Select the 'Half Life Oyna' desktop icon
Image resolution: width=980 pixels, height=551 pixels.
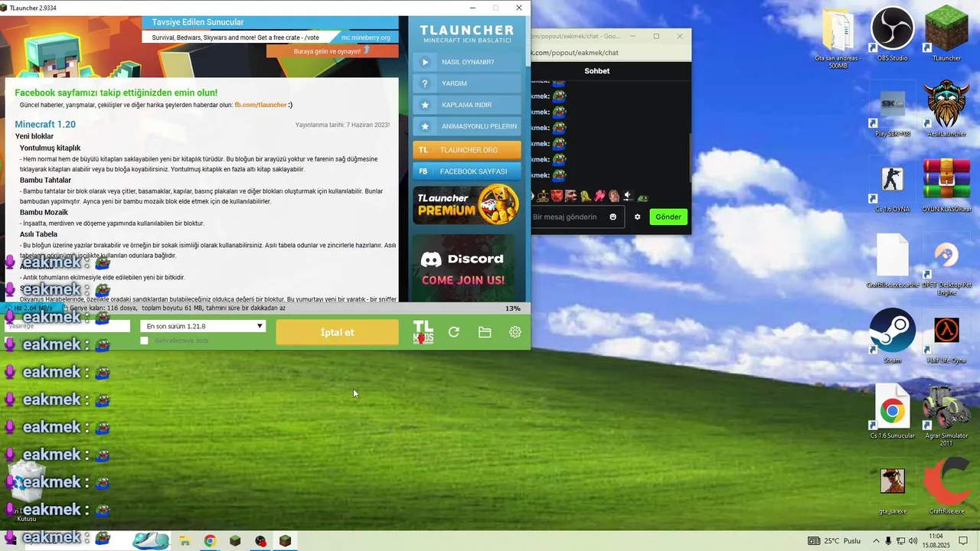947,340
